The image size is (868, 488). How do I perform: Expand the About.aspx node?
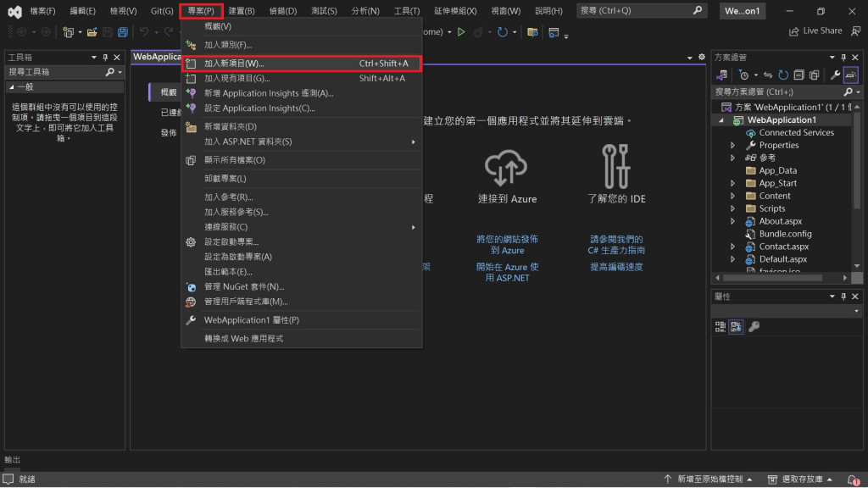[733, 221]
